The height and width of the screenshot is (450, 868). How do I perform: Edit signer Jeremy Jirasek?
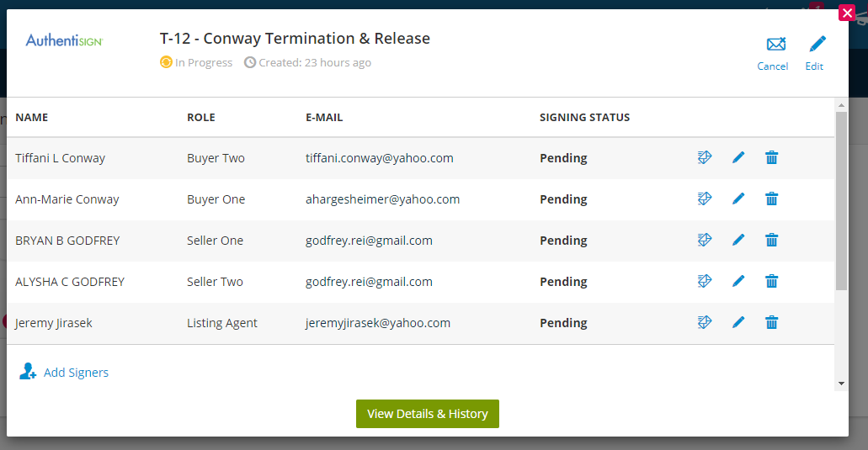(x=738, y=322)
